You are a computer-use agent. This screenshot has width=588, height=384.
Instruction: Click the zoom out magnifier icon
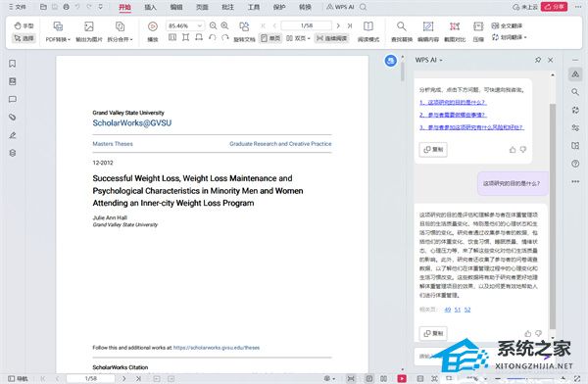coord(213,25)
